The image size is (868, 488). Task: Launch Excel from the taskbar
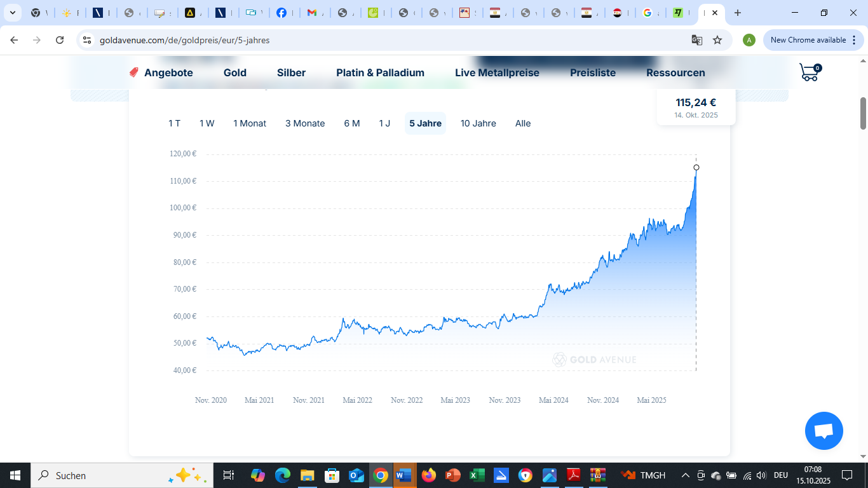click(477, 475)
